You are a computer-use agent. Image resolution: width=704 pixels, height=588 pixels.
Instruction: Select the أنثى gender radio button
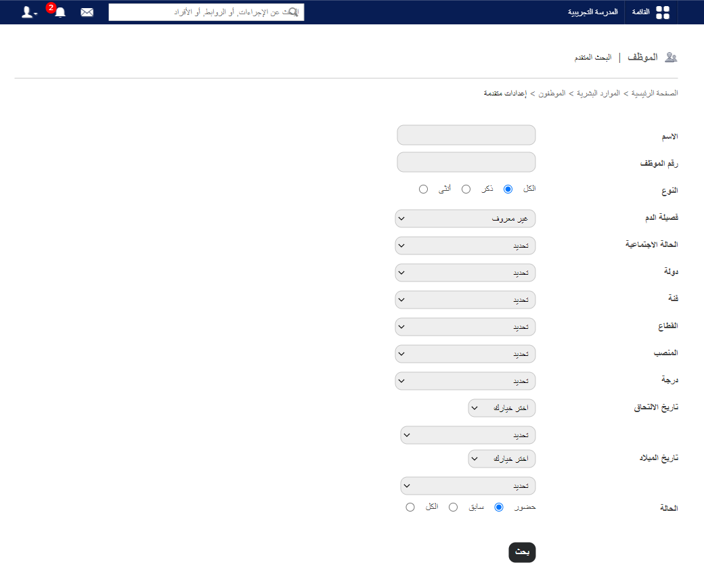pyautogui.click(x=423, y=189)
